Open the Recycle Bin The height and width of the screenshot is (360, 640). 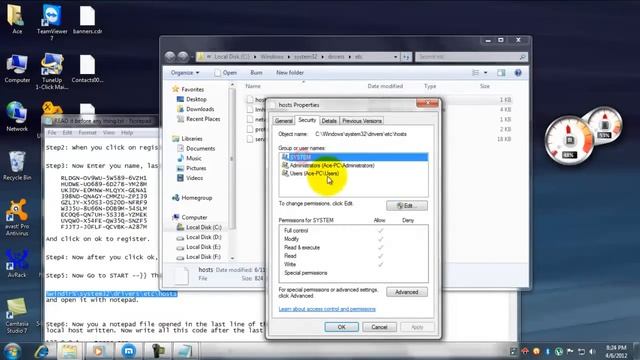tap(17, 166)
